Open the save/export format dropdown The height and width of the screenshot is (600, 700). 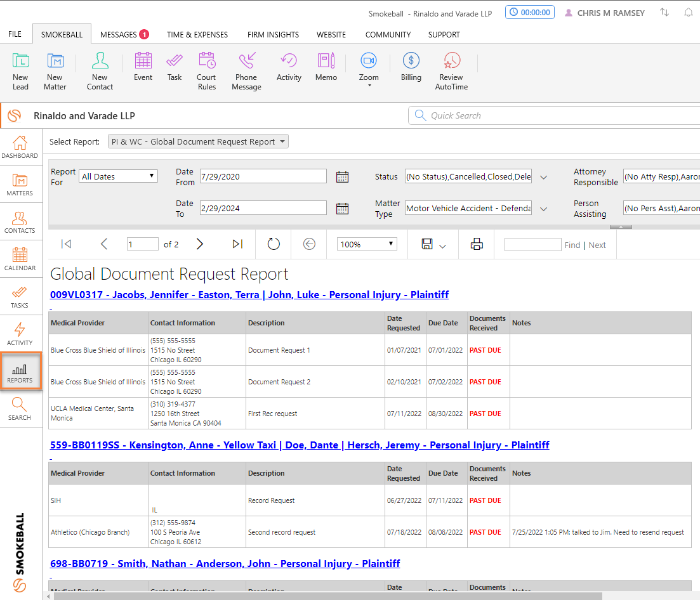pyautogui.click(x=442, y=246)
